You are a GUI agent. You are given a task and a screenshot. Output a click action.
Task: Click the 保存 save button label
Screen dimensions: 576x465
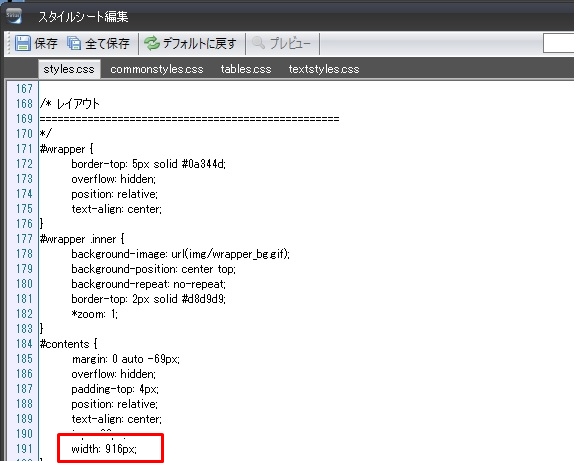(46, 44)
